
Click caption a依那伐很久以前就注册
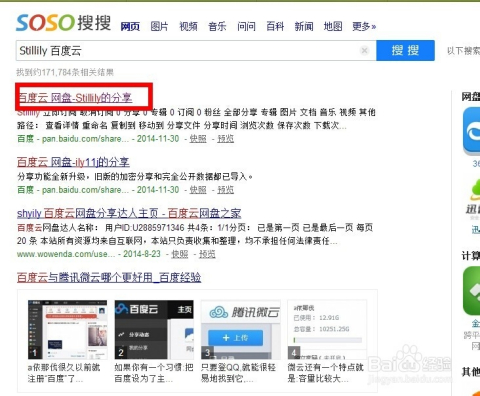pos(64,373)
